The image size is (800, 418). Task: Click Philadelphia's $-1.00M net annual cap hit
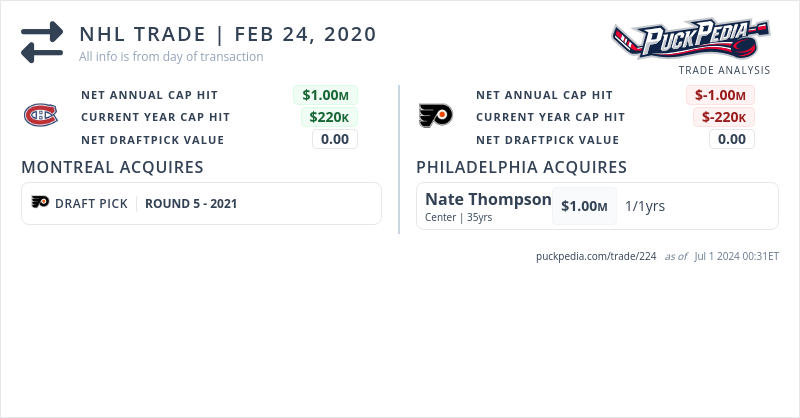point(720,95)
